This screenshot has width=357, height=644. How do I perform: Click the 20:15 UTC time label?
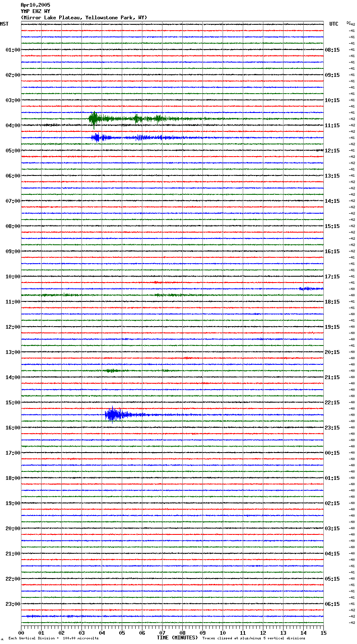332,352
